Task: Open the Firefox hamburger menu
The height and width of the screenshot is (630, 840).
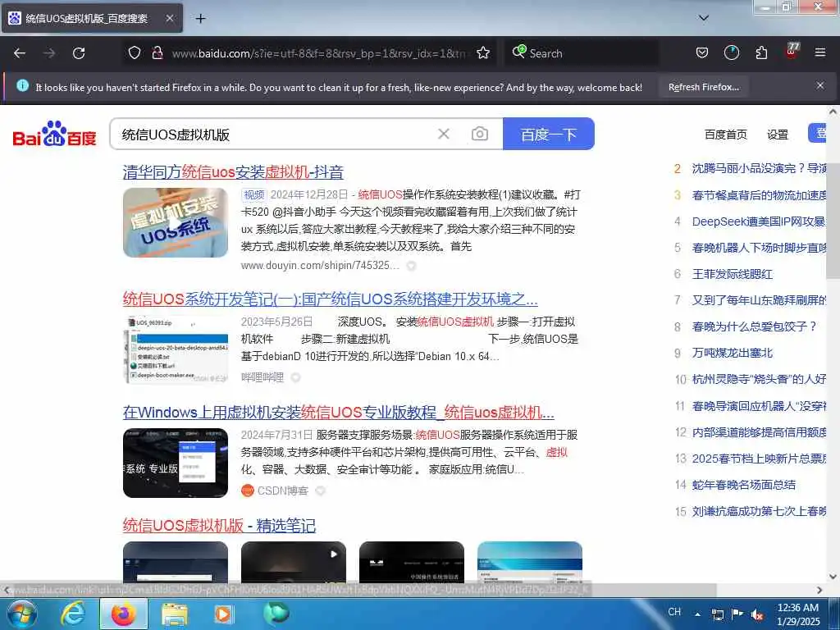Action: (820, 52)
